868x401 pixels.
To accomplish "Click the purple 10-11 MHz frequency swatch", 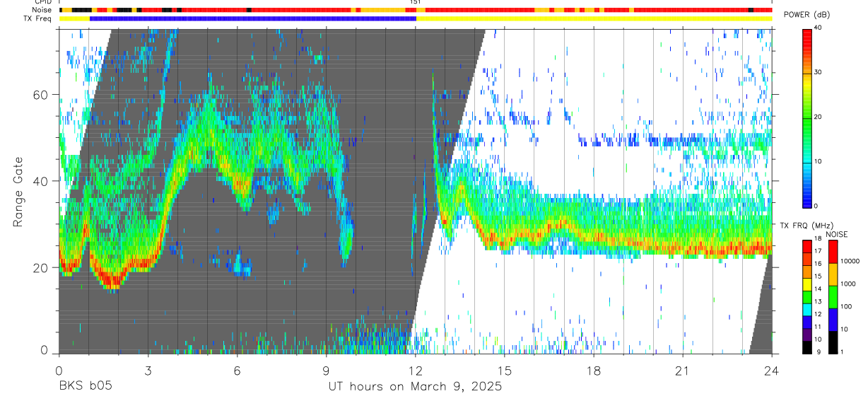I will tap(807, 335).
